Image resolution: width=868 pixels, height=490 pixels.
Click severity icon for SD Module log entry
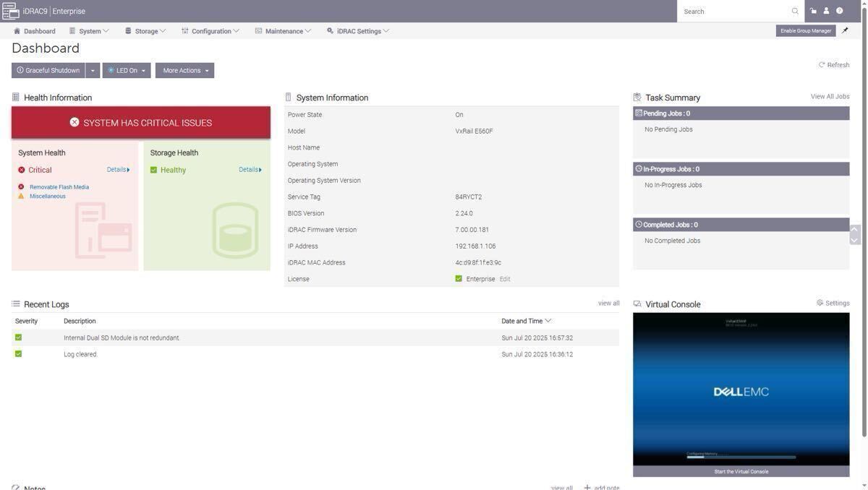click(18, 338)
